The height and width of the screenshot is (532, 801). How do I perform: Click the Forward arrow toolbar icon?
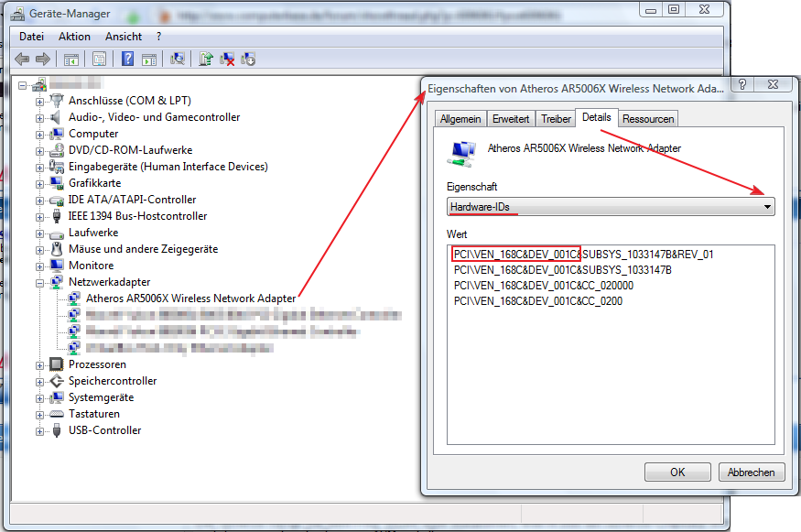pos(43,60)
